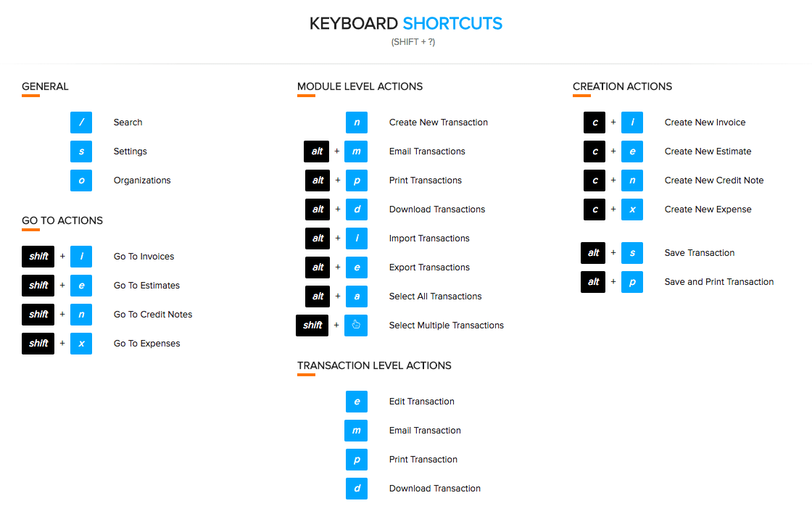812x506 pixels.
Task: Click the 'Save Transaction' label text
Action: 699,252
